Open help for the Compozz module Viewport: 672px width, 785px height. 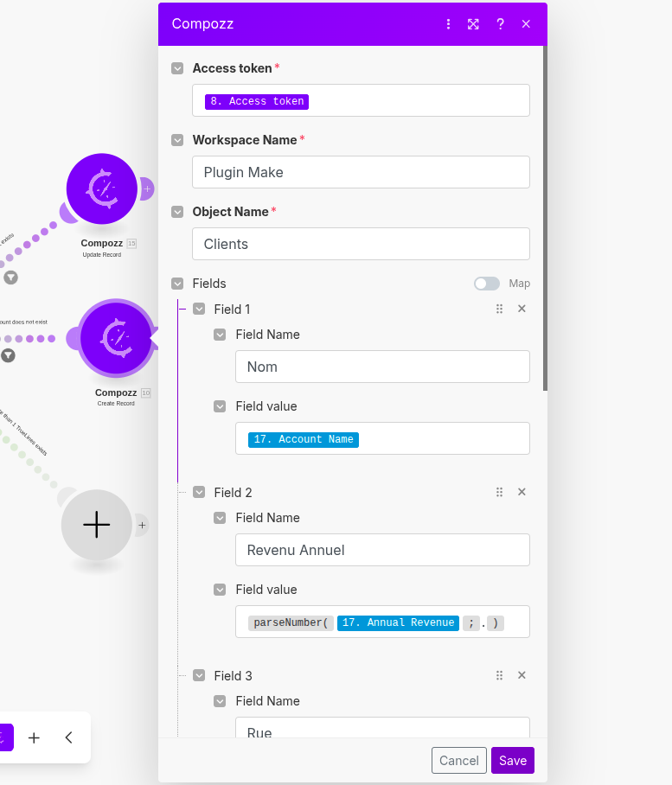point(500,24)
